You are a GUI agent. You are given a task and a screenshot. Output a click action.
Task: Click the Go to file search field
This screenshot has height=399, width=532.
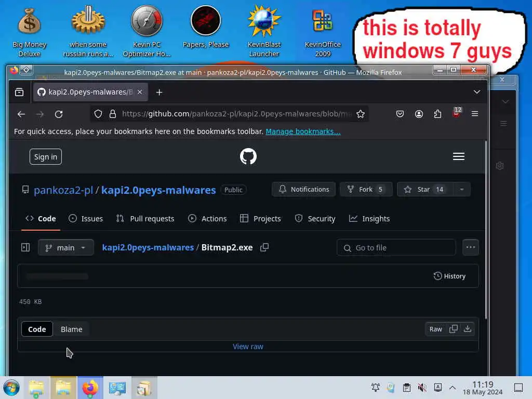(396, 248)
